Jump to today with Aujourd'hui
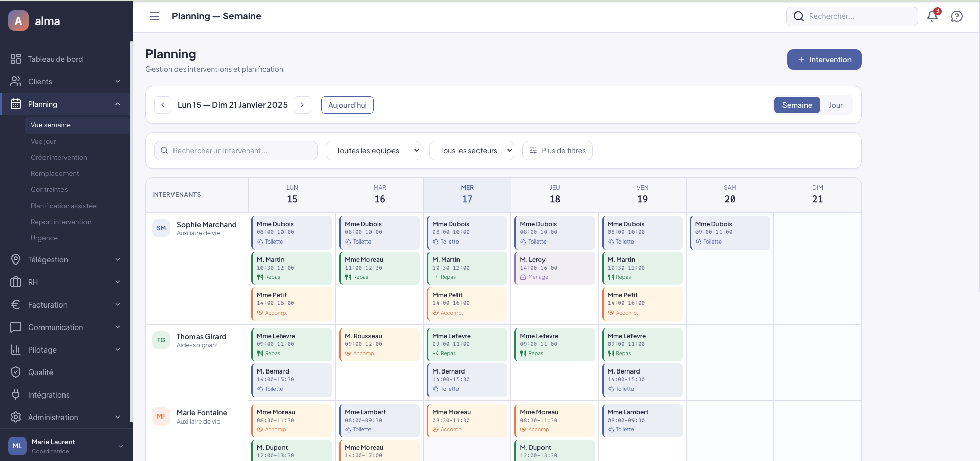Viewport: 980px width, 461px height. pos(347,105)
